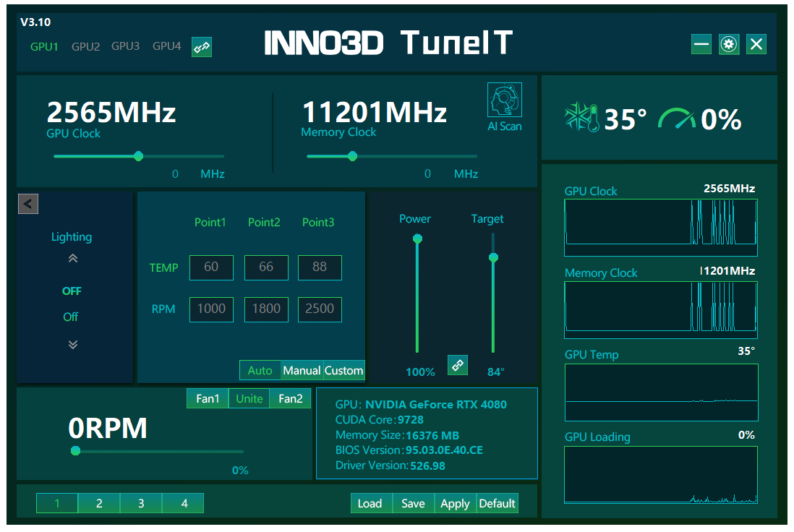Screen dimensions: 794x532
Task: Click the 2565MHz GPU clock readout
Action: click(111, 112)
